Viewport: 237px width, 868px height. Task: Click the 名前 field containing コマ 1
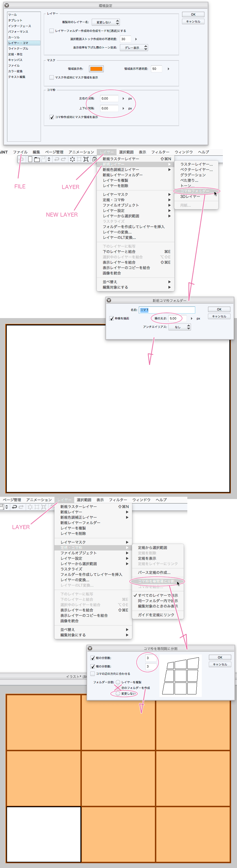click(167, 310)
